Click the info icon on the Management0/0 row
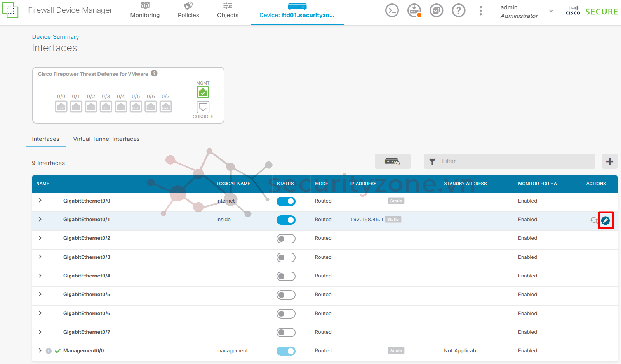Screen dimensions: 621x364 coord(49,351)
